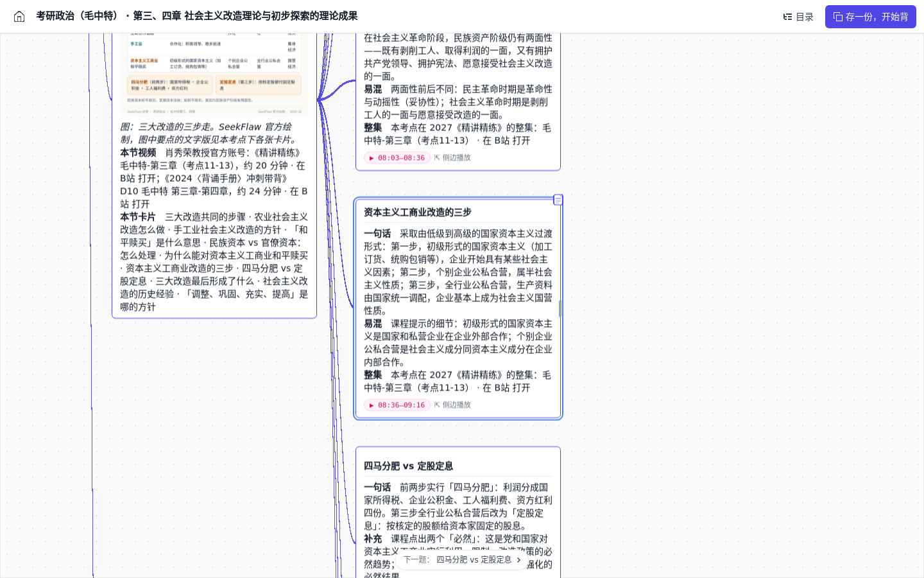This screenshot has height=578, width=924.
Task: Click 存一份，开始背 button
Action: 870,17
